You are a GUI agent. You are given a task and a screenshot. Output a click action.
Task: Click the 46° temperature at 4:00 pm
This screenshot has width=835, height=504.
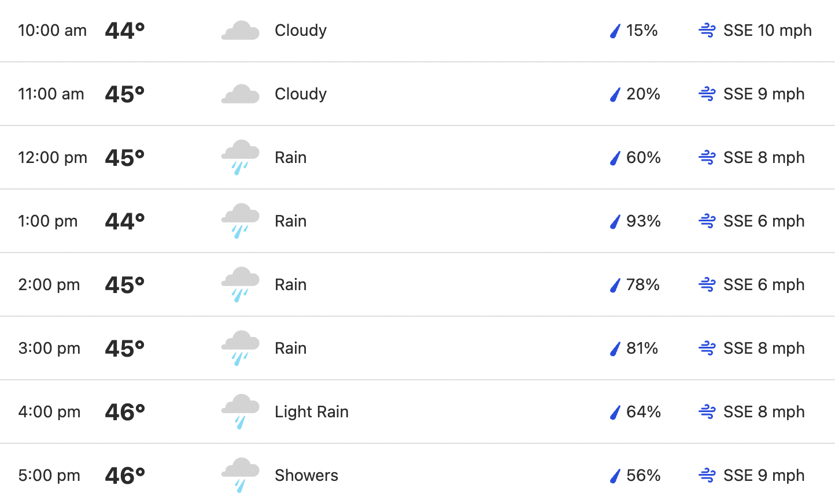point(125,412)
